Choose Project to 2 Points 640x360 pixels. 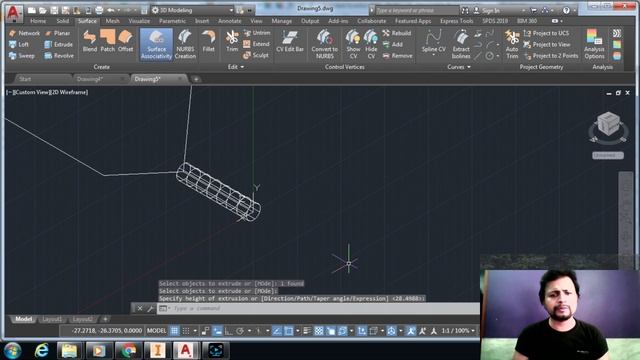(x=551, y=56)
